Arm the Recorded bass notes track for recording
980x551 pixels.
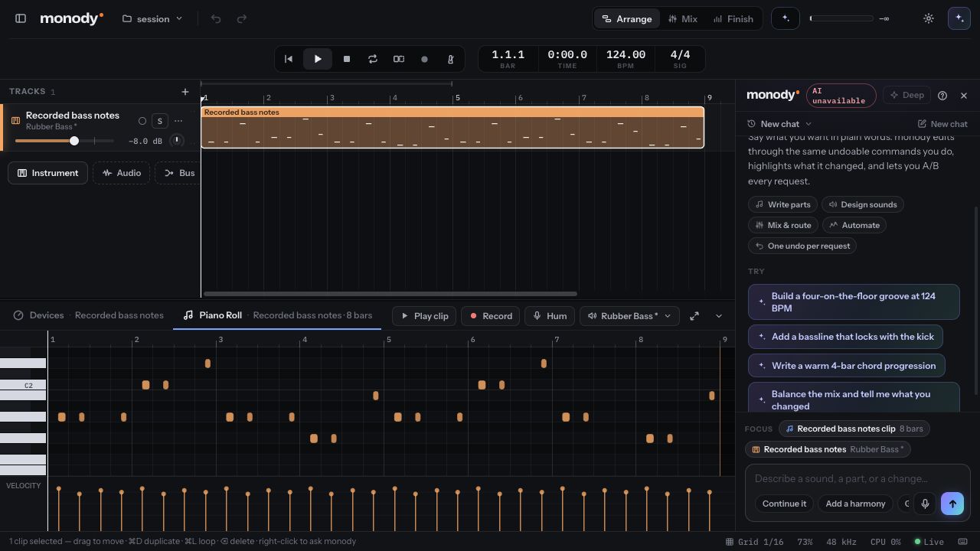click(x=142, y=121)
